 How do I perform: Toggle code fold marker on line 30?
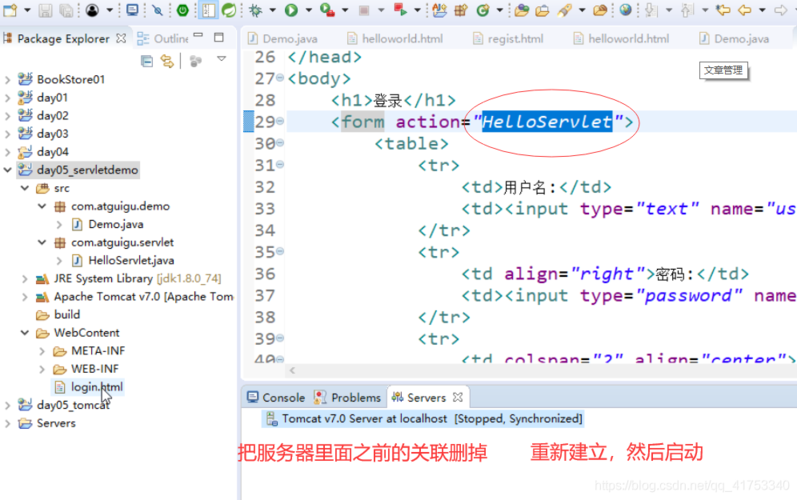(x=280, y=143)
